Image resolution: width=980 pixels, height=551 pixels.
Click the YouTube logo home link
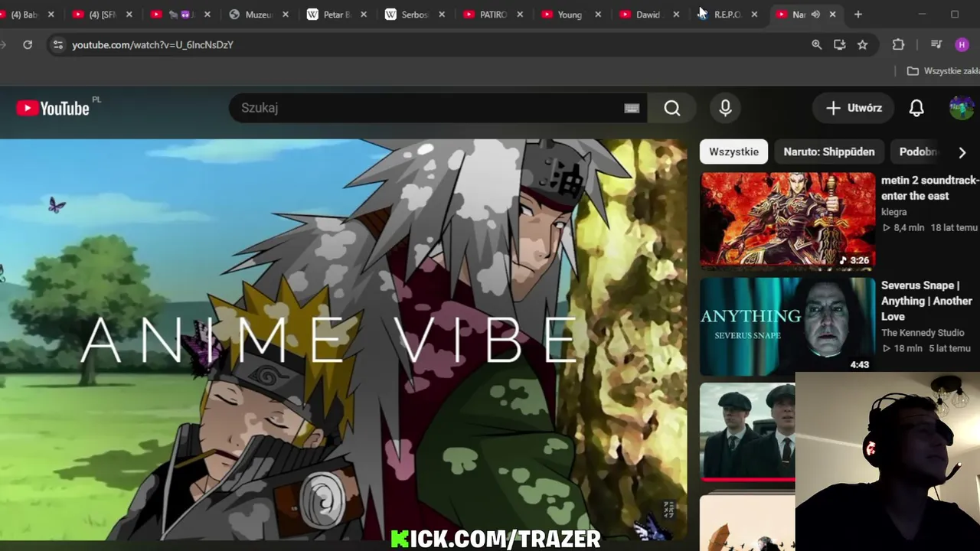pos(54,108)
